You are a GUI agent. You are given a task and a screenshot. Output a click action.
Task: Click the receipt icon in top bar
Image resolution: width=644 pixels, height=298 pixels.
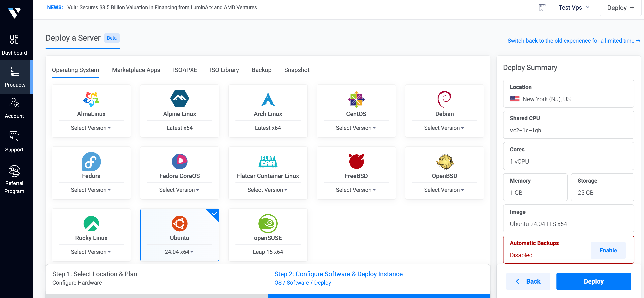click(x=541, y=7)
